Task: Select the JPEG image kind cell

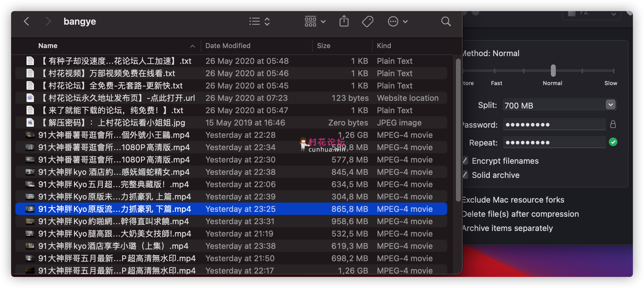Action: pos(399,123)
